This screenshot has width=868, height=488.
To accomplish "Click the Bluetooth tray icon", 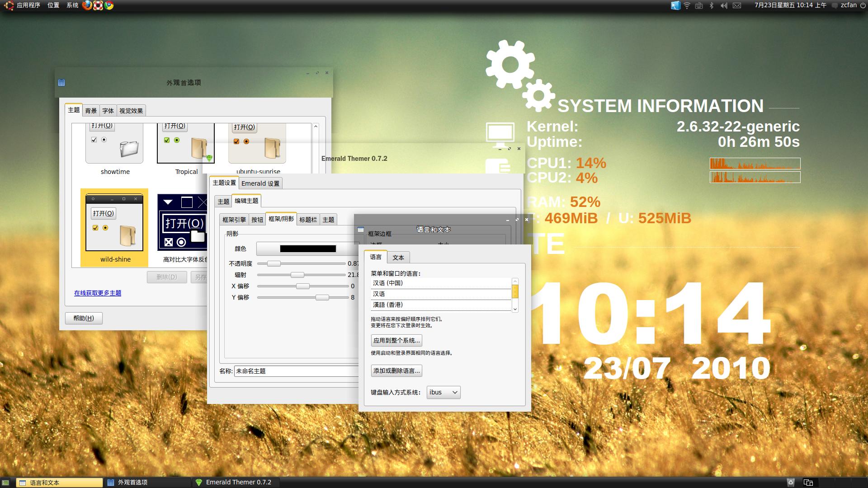I will click(712, 5).
